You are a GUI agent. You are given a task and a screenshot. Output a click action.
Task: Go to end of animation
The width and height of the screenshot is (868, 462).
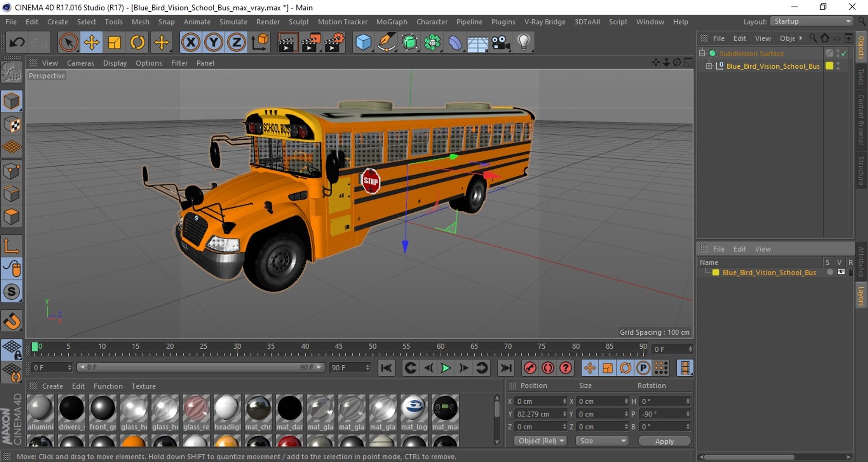(x=506, y=368)
